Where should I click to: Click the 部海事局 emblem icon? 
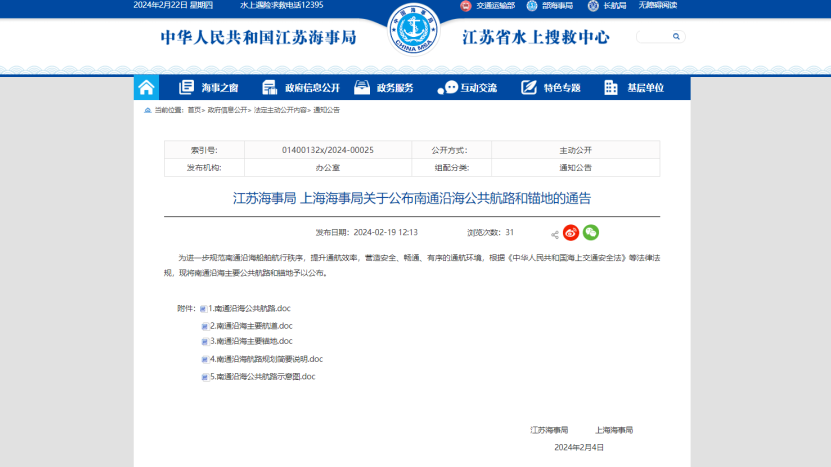532,6
